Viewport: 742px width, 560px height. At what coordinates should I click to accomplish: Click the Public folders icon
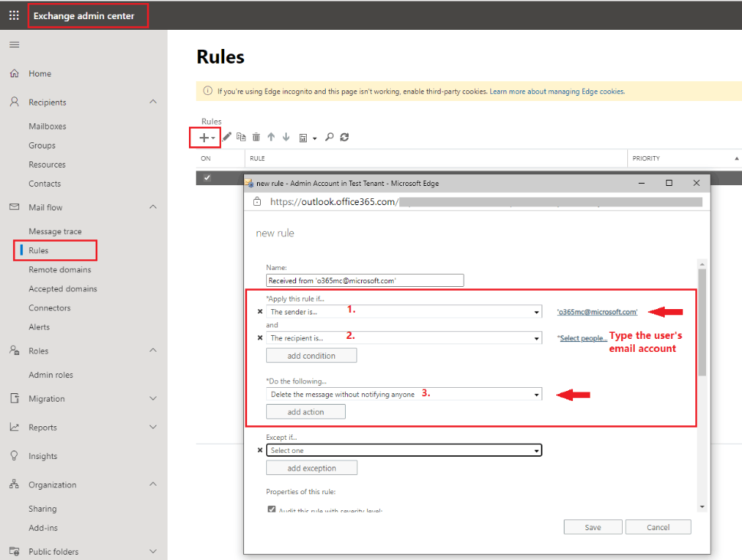tap(15, 551)
